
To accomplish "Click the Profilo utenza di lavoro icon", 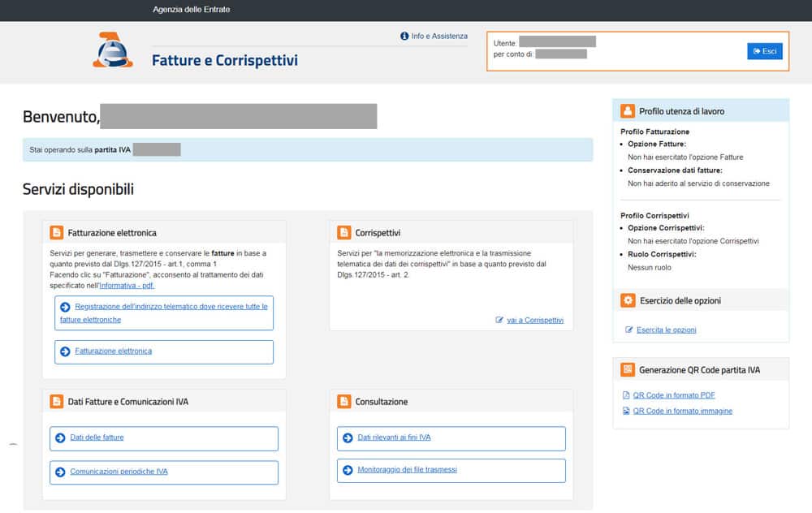I will click(x=627, y=111).
